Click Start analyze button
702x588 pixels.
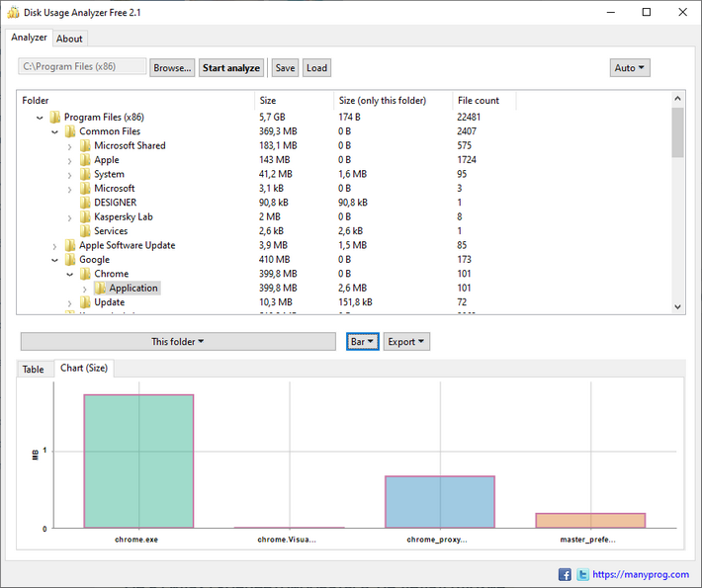coord(231,68)
